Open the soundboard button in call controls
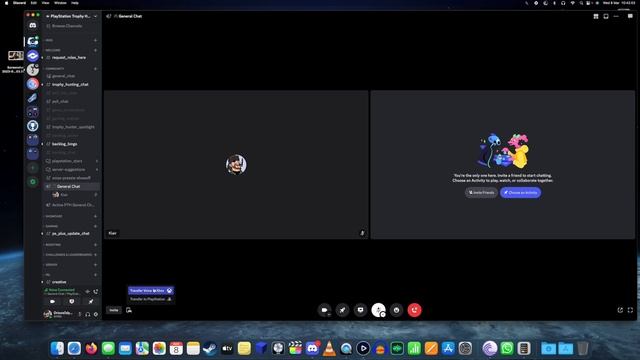The image size is (640, 360). (396, 310)
